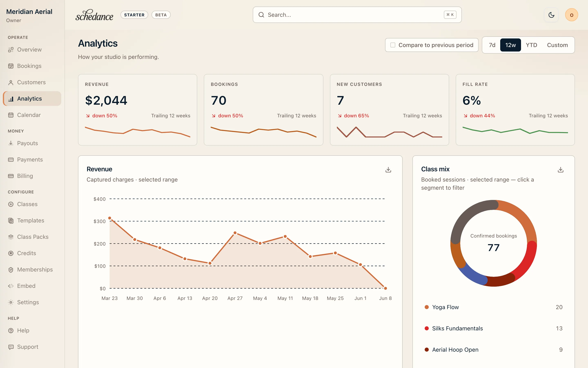Viewport: 588px width, 368px height.
Task: Click the Payouts download arrow icon
Action: [11, 143]
